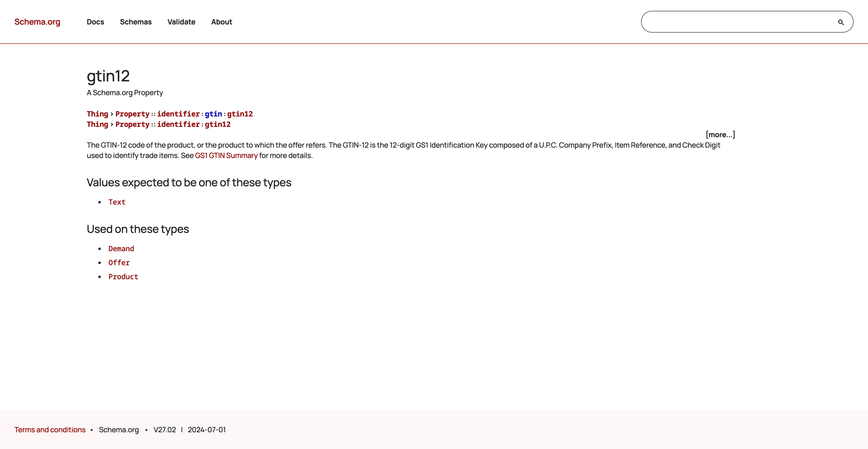Screen dimensions: 868x449
Task: Open the Schemas menu item
Action: (136, 22)
